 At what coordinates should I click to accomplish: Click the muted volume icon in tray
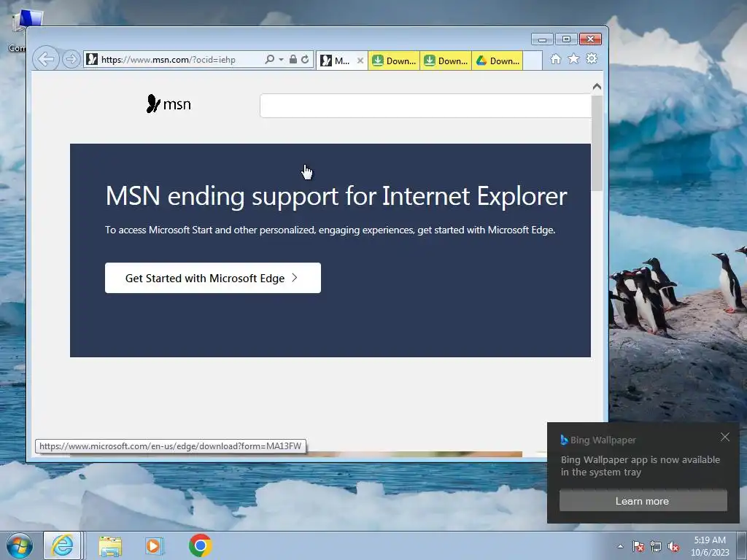pos(673,546)
